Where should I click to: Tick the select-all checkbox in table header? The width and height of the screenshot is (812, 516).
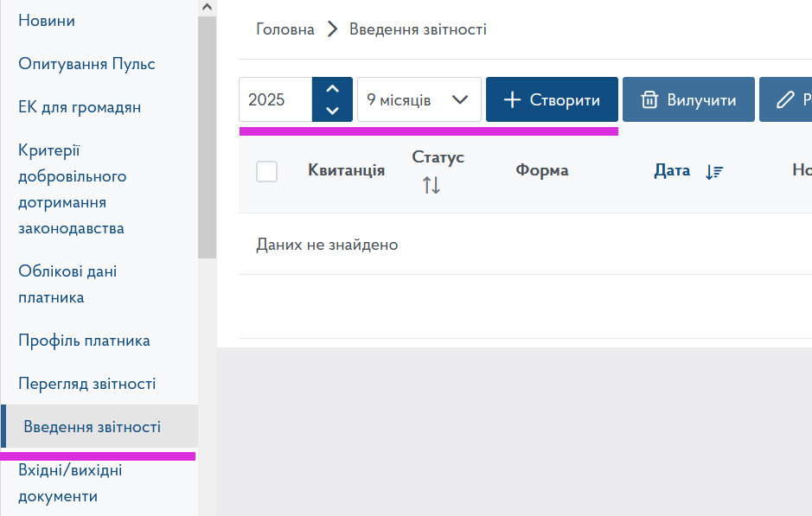point(267,171)
